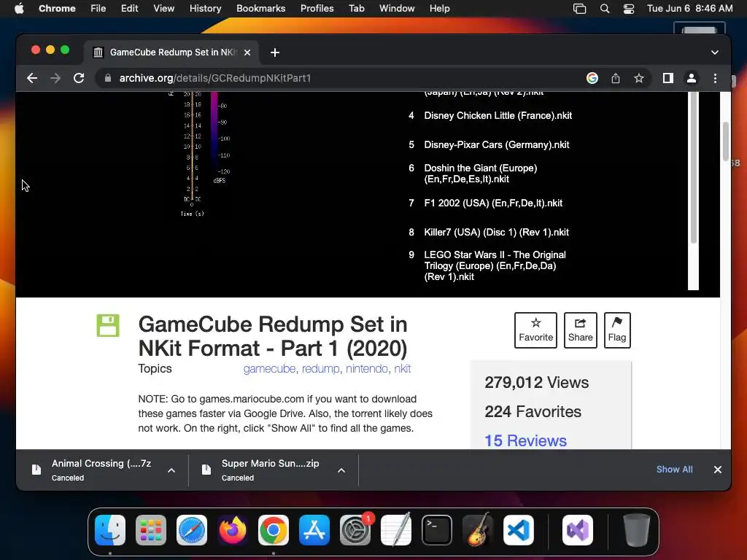The image size is (747, 560).
Task: Open the 15 Reviews link
Action: point(525,440)
